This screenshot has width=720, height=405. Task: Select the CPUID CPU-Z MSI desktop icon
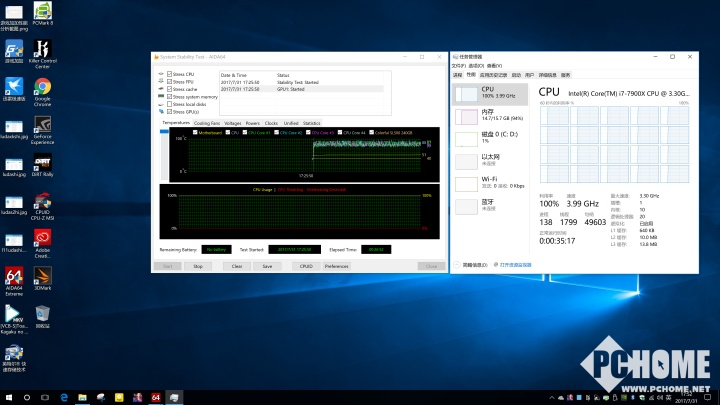[x=42, y=206]
